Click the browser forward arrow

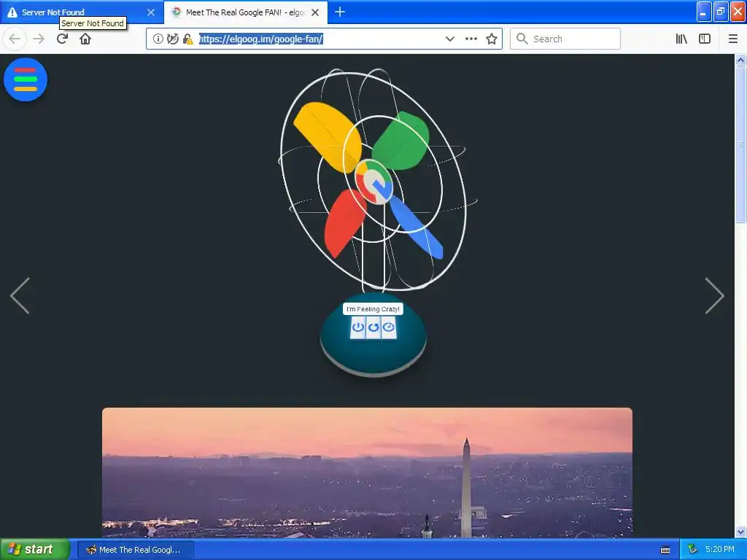point(39,39)
